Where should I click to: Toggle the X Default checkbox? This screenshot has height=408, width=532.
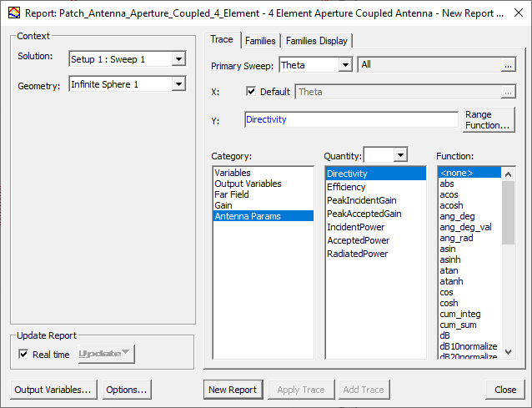(x=251, y=91)
